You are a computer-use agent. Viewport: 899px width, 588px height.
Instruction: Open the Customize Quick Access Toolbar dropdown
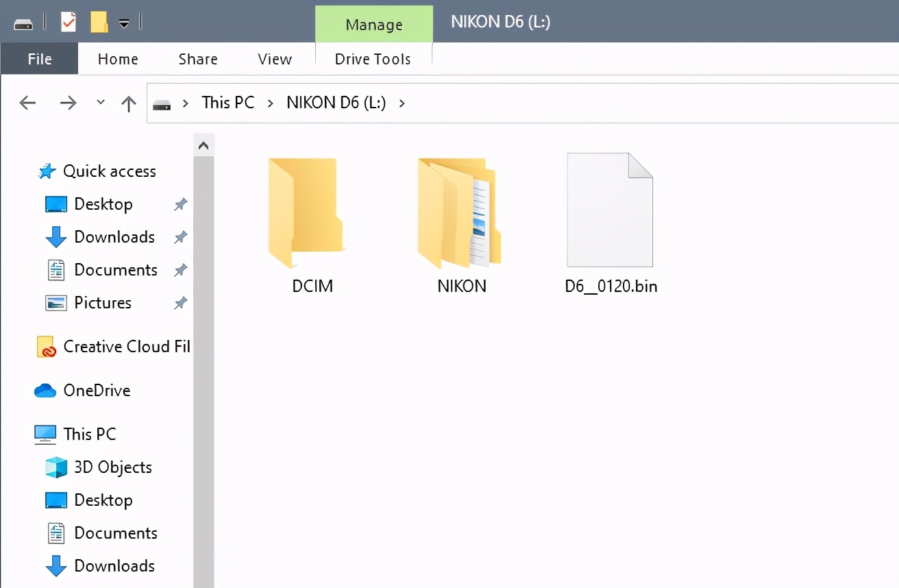pos(124,23)
